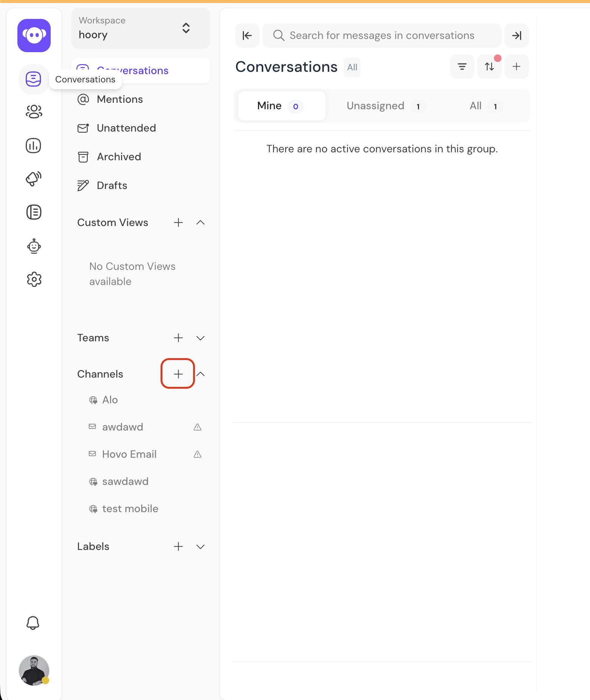590x700 pixels.
Task: Open the bot assistant icon
Action: pos(34,246)
